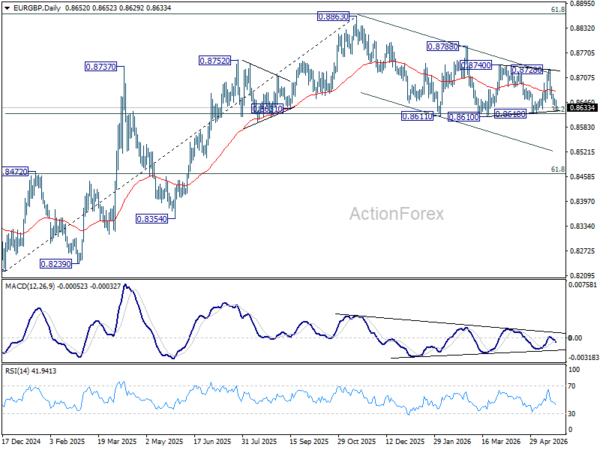Viewport: 600px width, 450px height.
Task: Click the 19 Mar 2025 date marker
Action: tap(117, 441)
